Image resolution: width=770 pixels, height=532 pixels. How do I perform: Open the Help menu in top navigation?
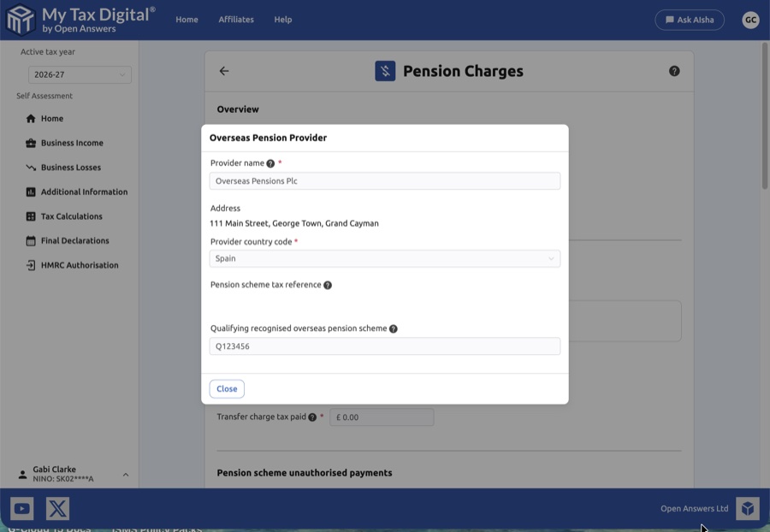click(x=283, y=20)
